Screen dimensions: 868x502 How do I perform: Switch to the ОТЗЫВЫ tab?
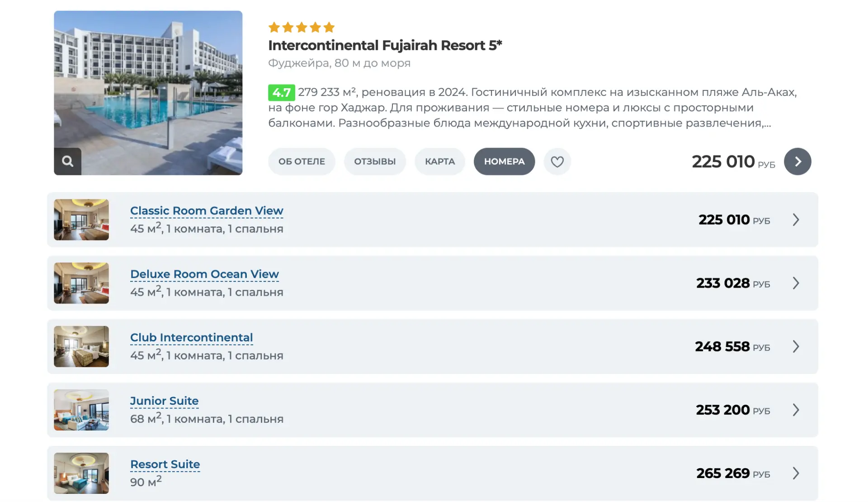(375, 161)
